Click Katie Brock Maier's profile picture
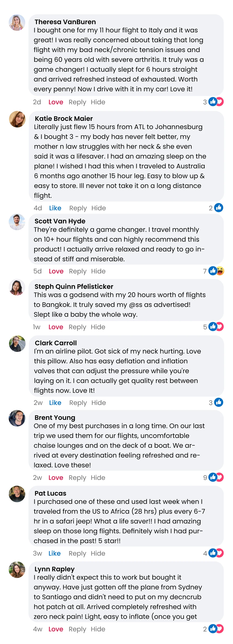This screenshot has height=644, width=233. (17, 119)
